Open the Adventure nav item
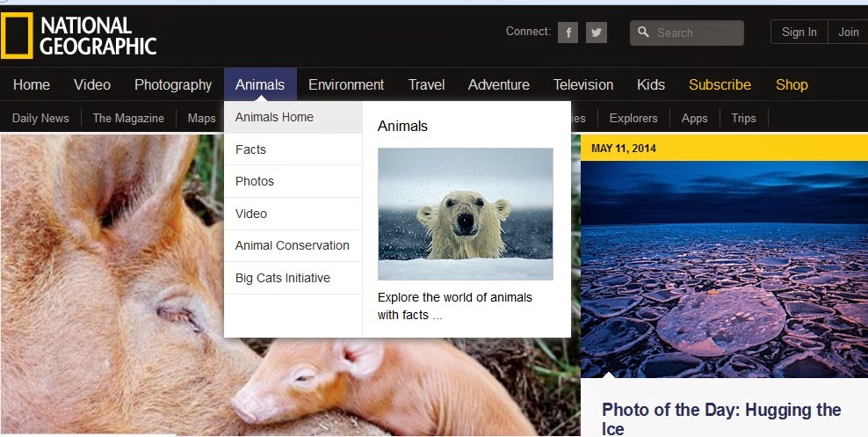 pyautogui.click(x=499, y=84)
